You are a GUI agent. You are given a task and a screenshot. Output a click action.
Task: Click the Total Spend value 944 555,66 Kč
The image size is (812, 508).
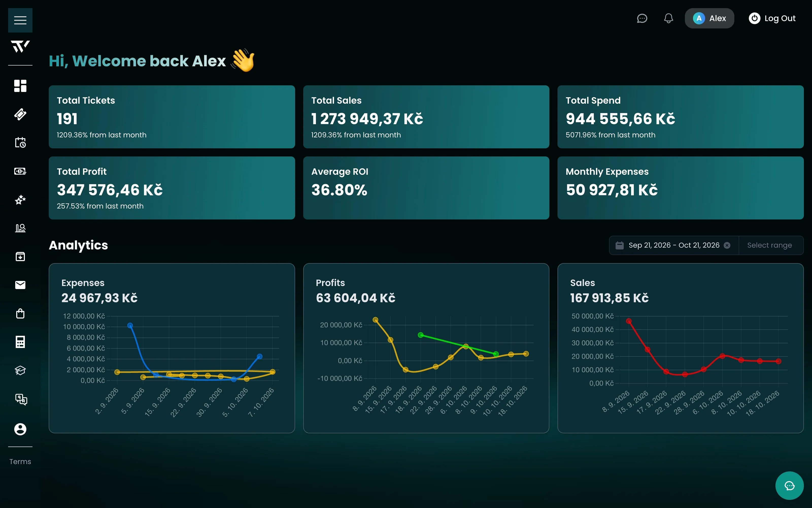[x=620, y=119]
